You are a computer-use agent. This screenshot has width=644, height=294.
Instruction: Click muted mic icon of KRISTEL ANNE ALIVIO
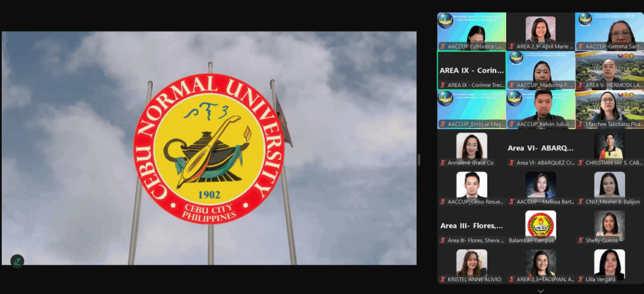click(443, 280)
